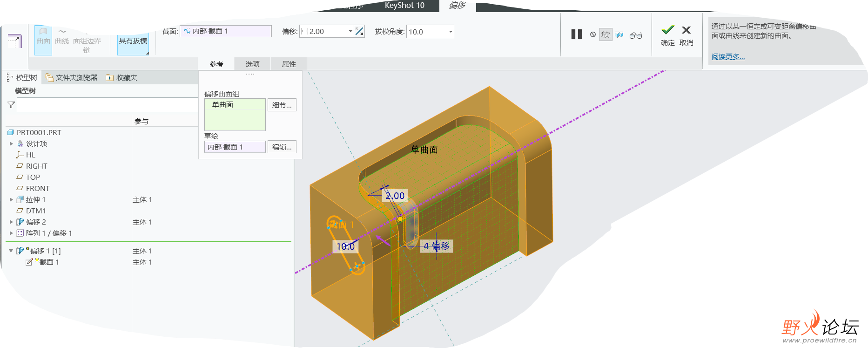Select the no-preview icon
Screen dimensions: 868x348
[x=593, y=34]
